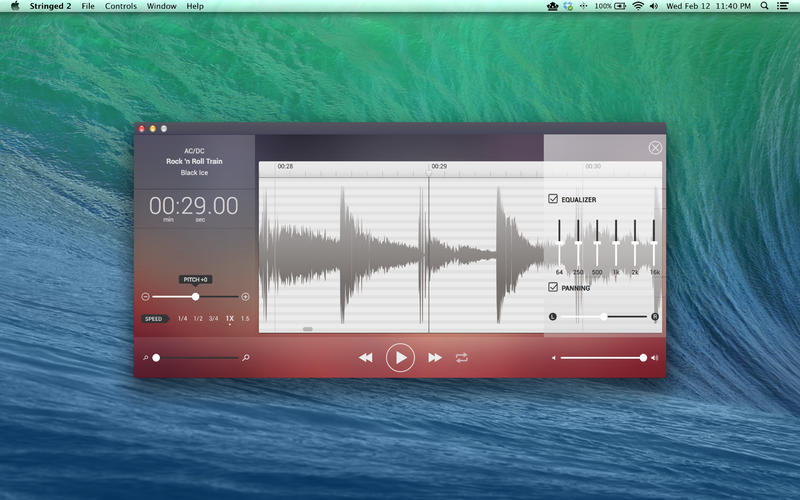This screenshot has width=800, height=500.
Task: Lower pitch with the minus icon
Action: [x=145, y=296]
